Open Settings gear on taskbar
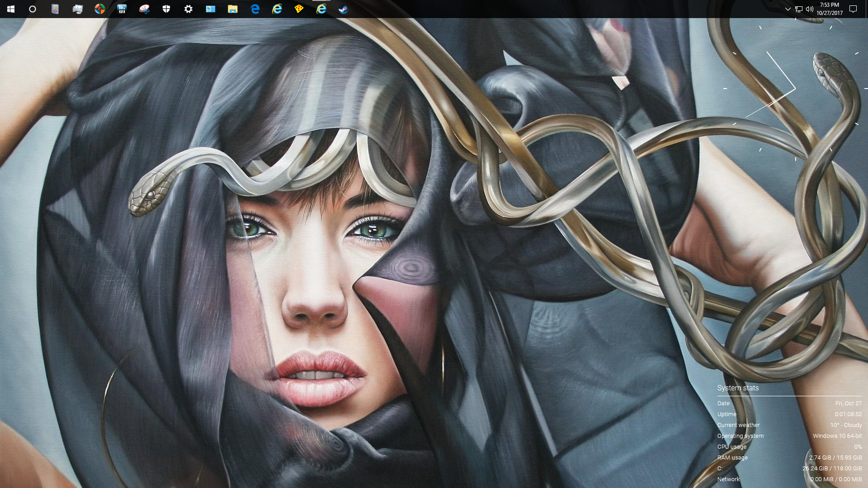The width and height of the screenshot is (868, 488). tap(189, 9)
